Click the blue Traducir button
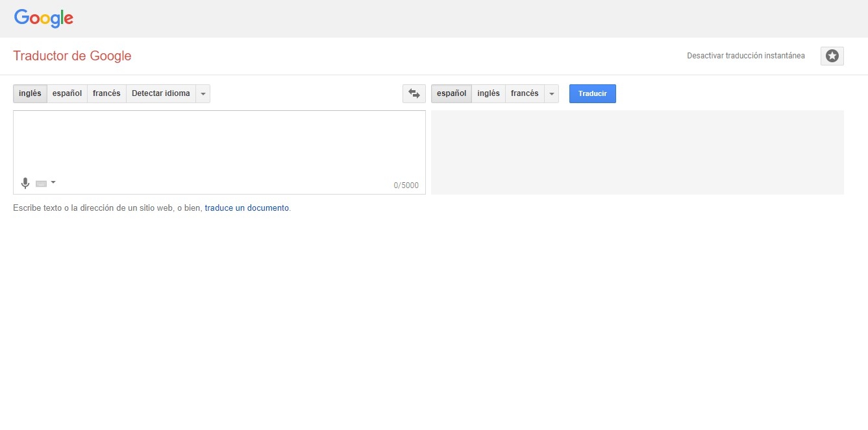 pos(592,93)
